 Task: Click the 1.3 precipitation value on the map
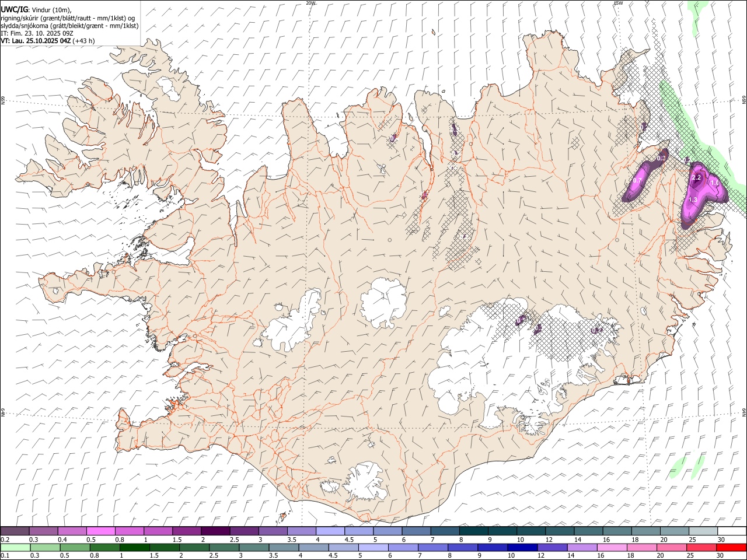pos(693,200)
